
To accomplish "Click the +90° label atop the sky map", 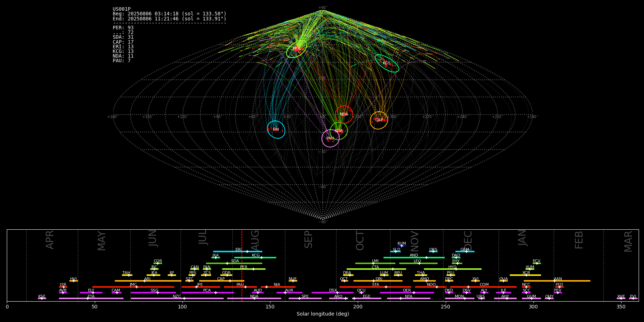I will [x=323, y=8].
